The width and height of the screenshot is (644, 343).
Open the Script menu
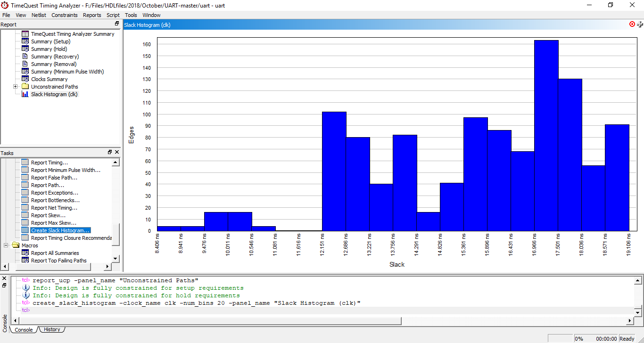coord(113,15)
